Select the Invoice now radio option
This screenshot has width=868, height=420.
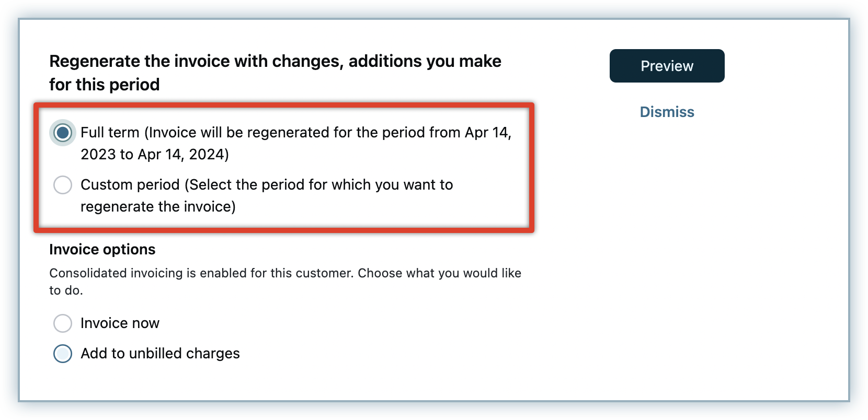coord(63,323)
